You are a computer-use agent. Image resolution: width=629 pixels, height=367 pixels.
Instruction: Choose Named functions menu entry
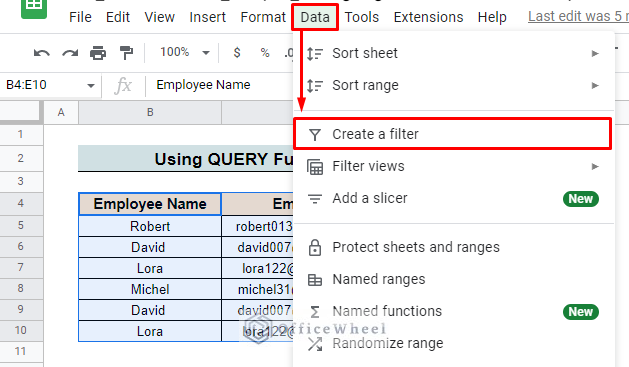[454, 312]
